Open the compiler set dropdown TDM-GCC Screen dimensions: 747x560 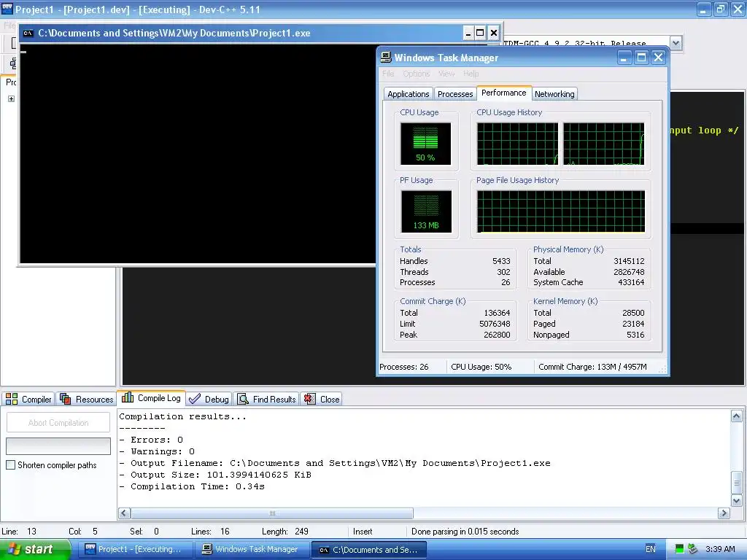coord(676,43)
